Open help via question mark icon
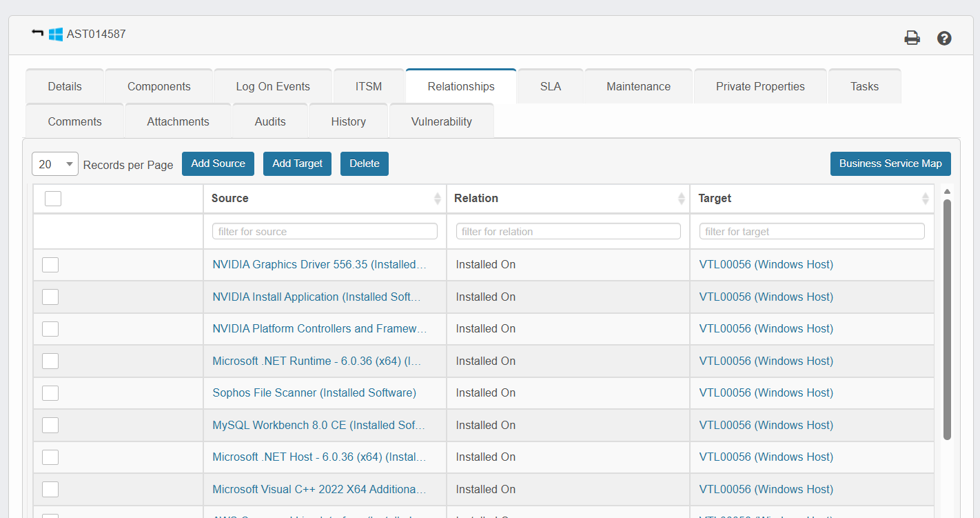The width and height of the screenshot is (980, 518). click(x=944, y=38)
